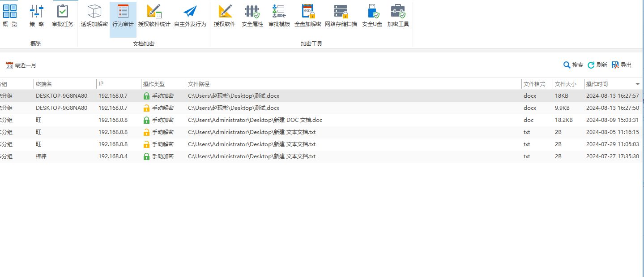The image size is (644, 277).
Task: Click unlock icon in 2024-08-05 row
Action: pos(146,132)
